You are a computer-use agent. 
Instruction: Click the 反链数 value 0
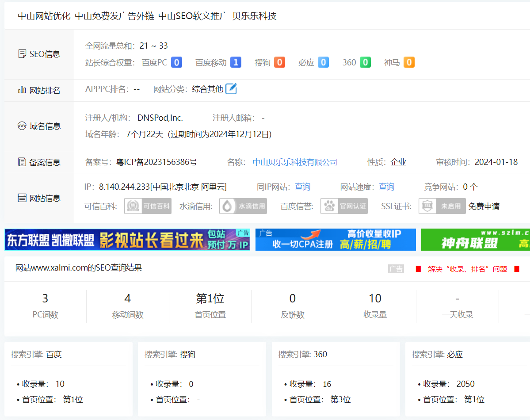point(292,298)
